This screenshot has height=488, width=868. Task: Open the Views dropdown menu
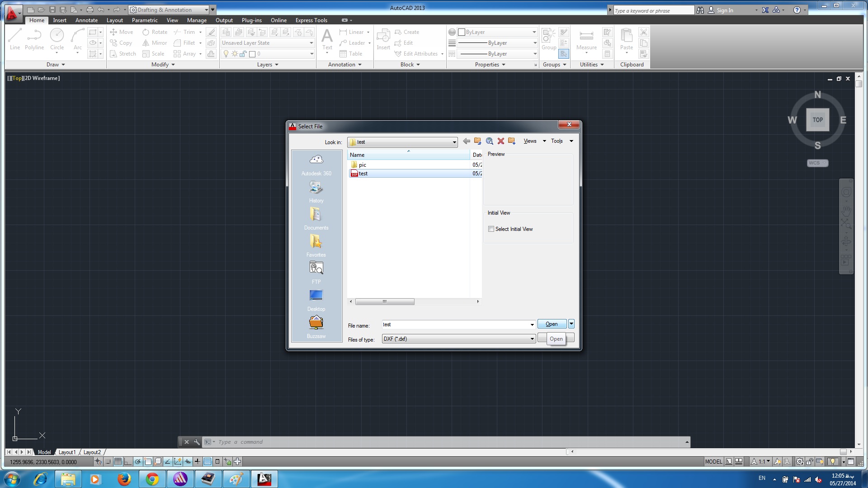click(534, 141)
